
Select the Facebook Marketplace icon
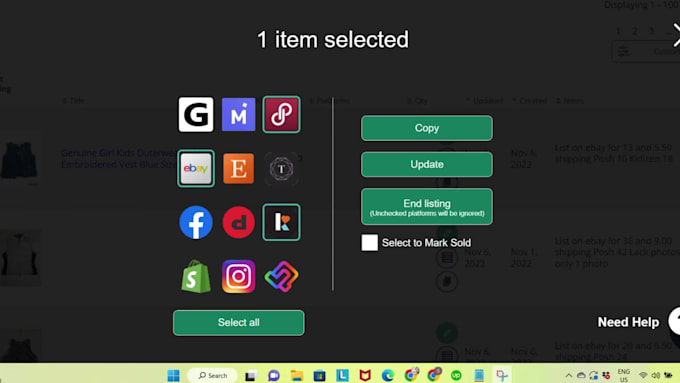pos(196,223)
